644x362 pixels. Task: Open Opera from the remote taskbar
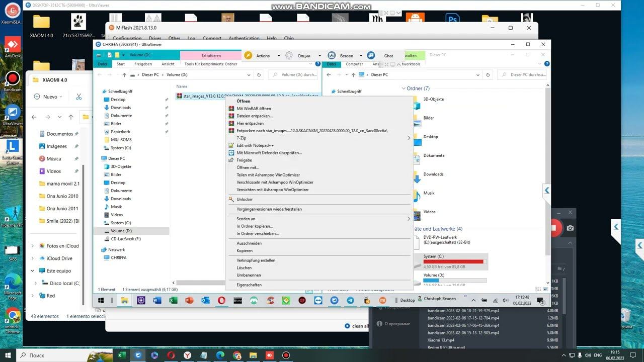point(221,300)
